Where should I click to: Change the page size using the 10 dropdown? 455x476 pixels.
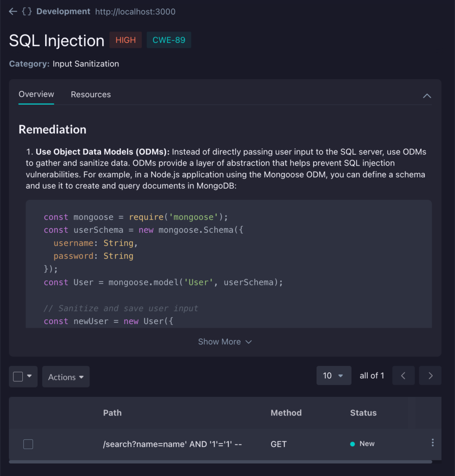click(x=334, y=376)
